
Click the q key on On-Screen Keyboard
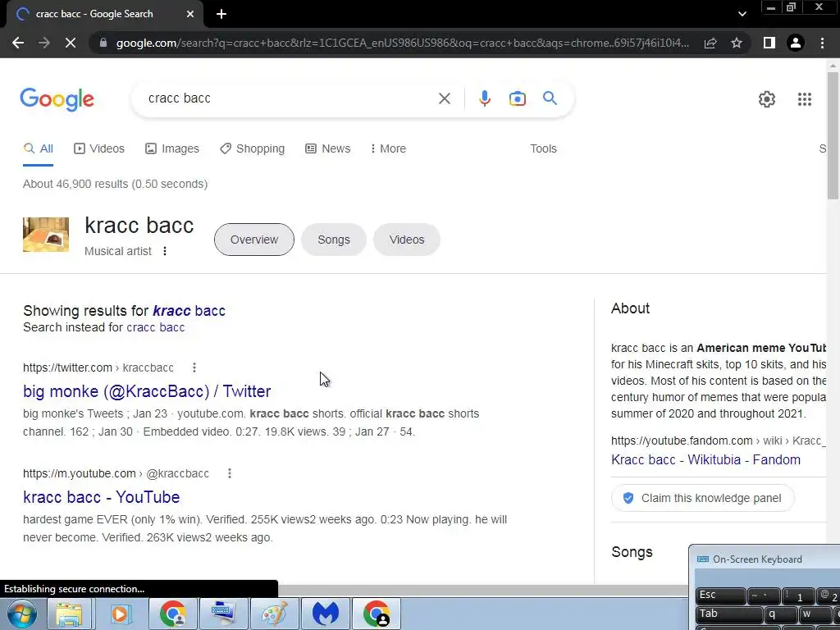tap(780, 614)
